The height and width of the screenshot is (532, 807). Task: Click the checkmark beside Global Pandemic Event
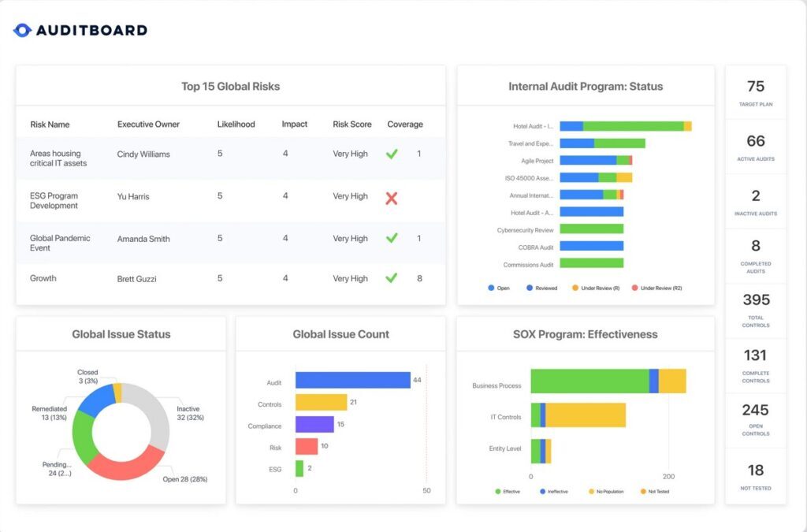point(392,238)
